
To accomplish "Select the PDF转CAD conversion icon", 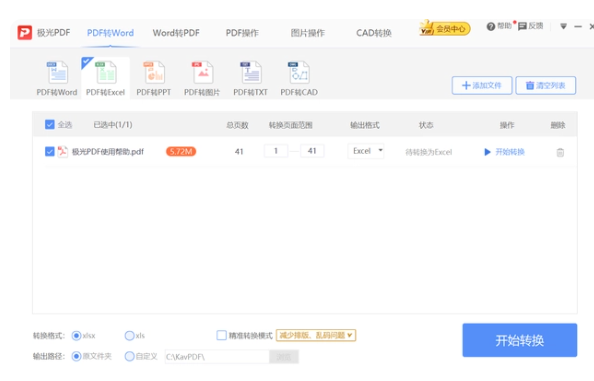I will click(x=299, y=73).
